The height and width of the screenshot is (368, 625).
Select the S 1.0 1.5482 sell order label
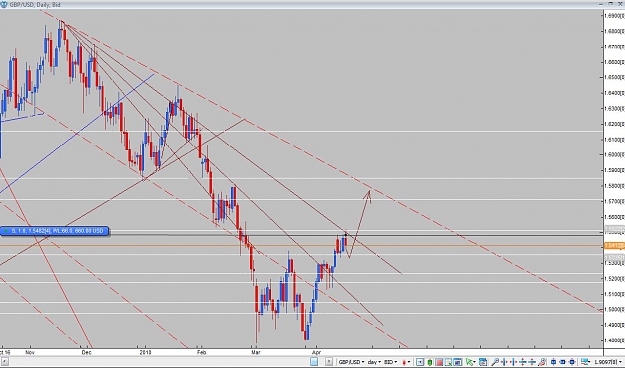coord(55,231)
